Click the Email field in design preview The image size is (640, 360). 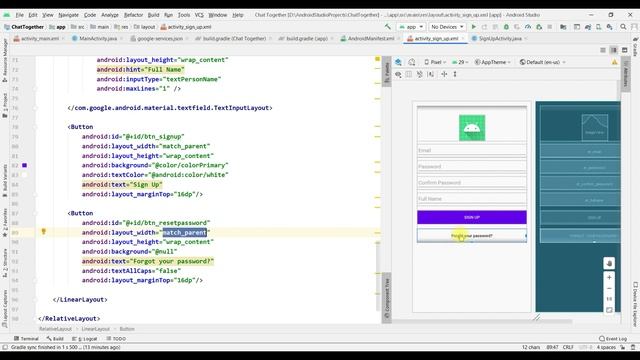coord(472,151)
